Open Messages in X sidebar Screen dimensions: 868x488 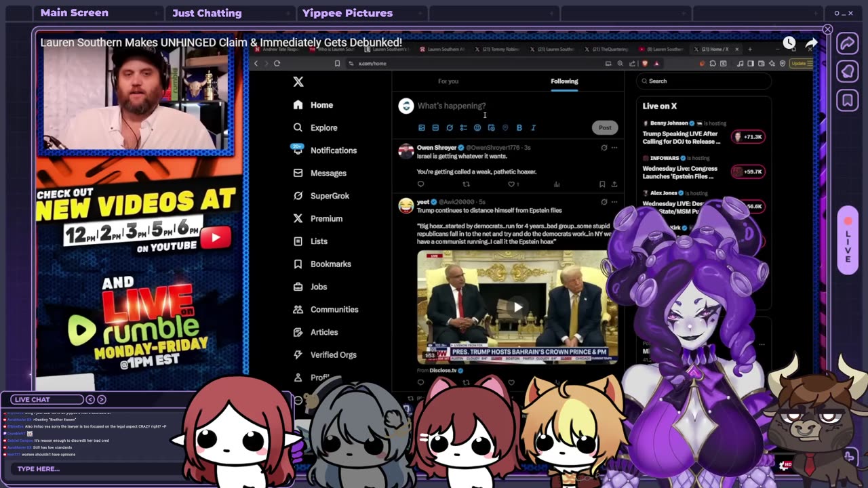coord(320,173)
